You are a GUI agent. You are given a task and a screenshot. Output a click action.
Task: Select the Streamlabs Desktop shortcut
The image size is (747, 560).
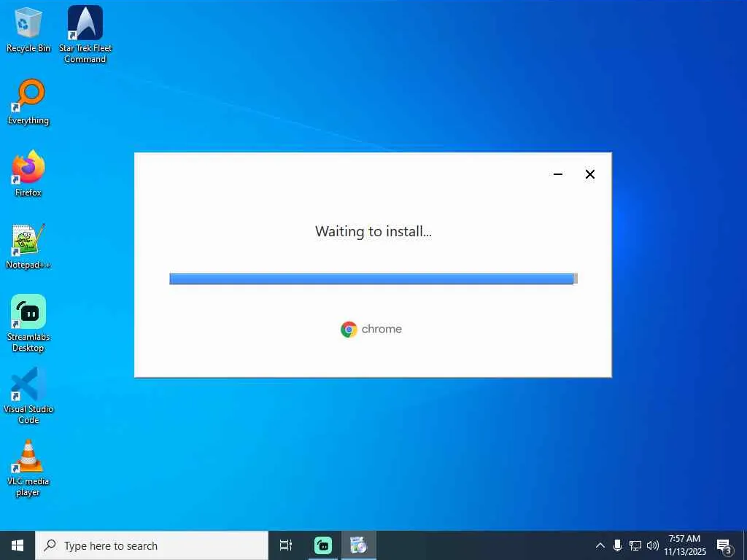point(28,323)
